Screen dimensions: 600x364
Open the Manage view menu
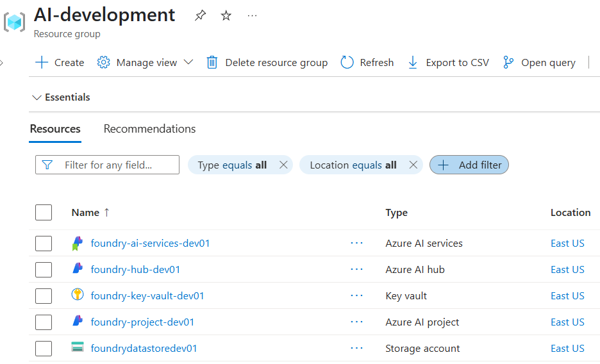pos(145,62)
